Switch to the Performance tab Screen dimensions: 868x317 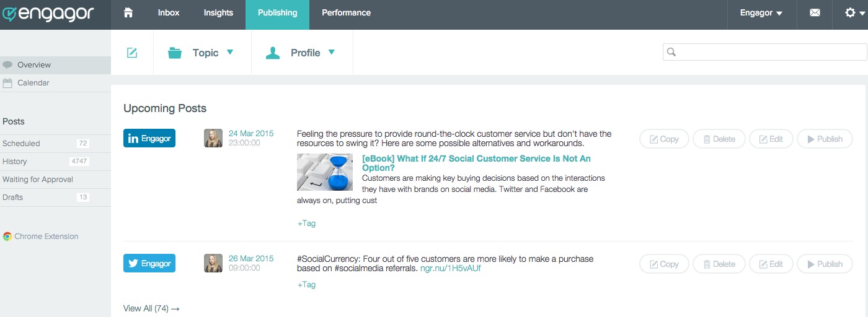[346, 13]
